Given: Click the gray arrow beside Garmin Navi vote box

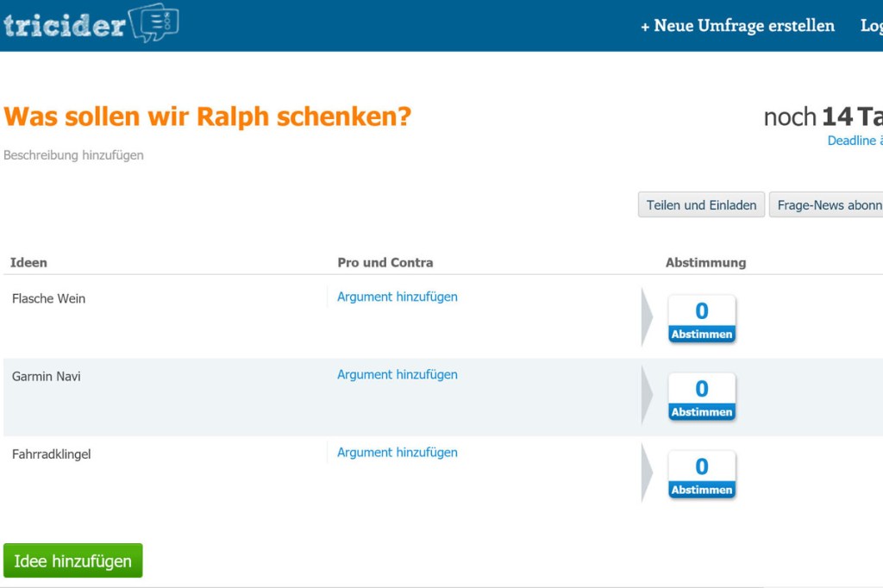Looking at the screenshot, I should click(x=647, y=396).
